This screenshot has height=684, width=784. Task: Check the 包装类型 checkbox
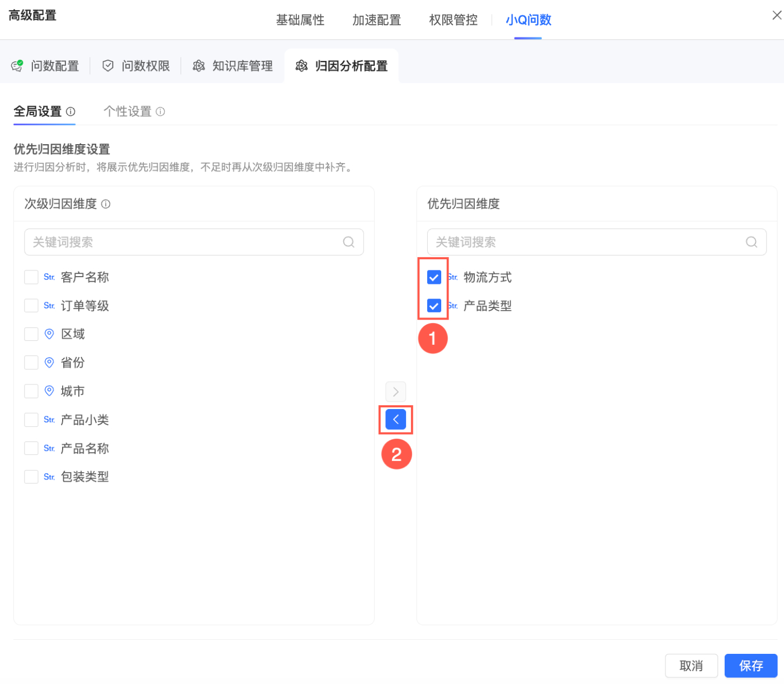(31, 477)
